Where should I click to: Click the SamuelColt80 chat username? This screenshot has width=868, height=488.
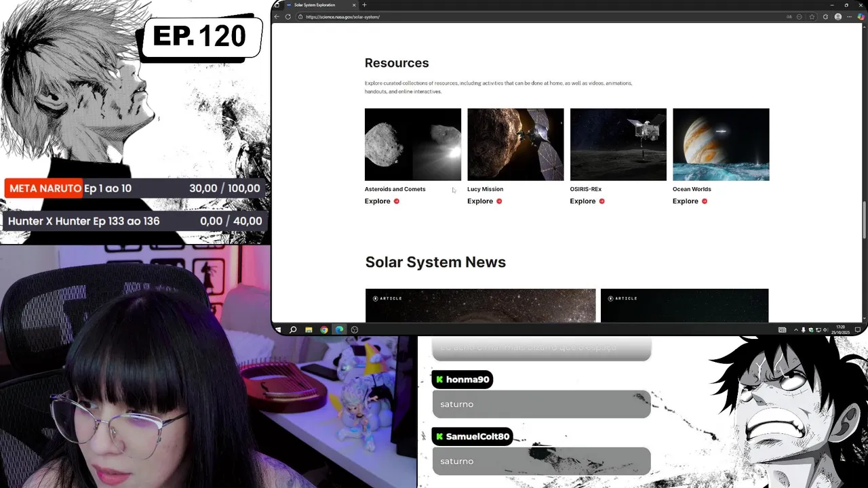click(477, 436)
